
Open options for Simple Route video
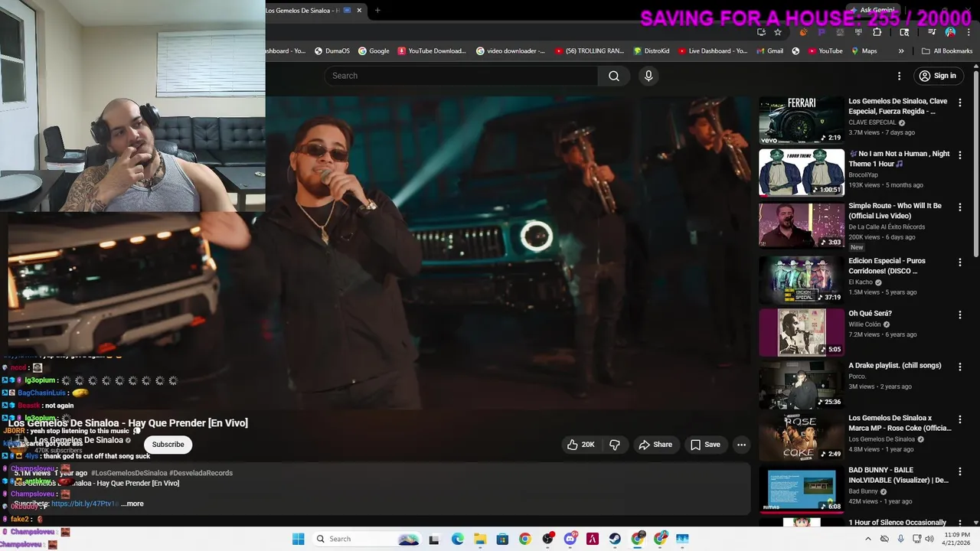[x=960, y=207]
